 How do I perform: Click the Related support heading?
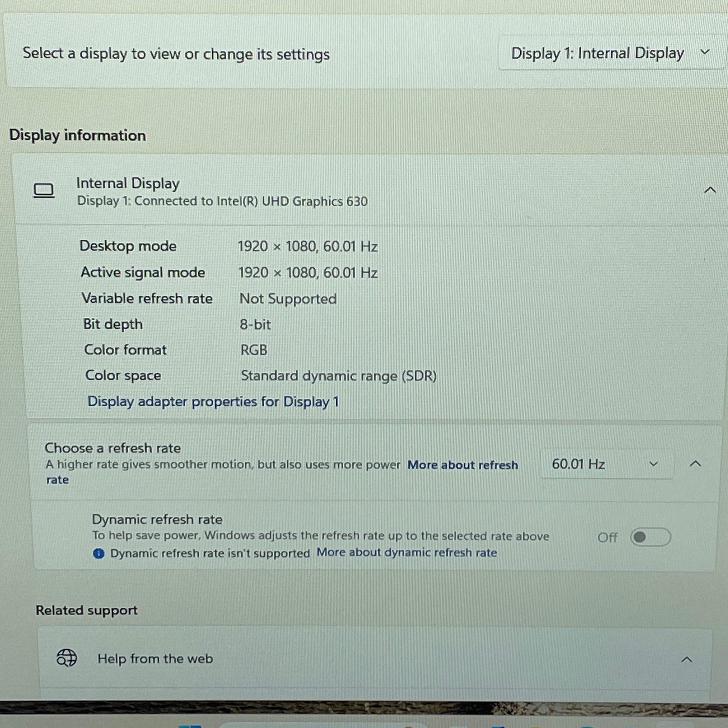pos(86,610)
